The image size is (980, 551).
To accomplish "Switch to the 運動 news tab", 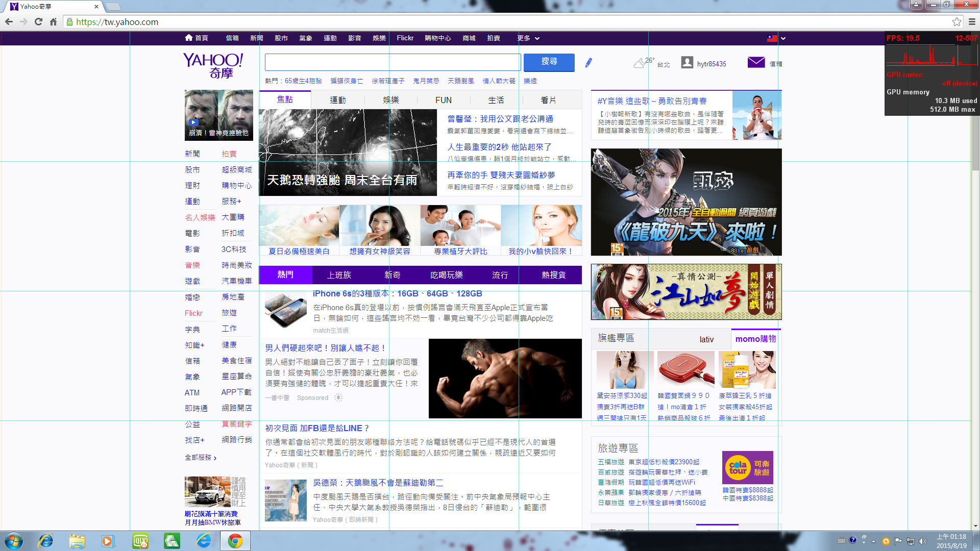I will click(338, 100).
